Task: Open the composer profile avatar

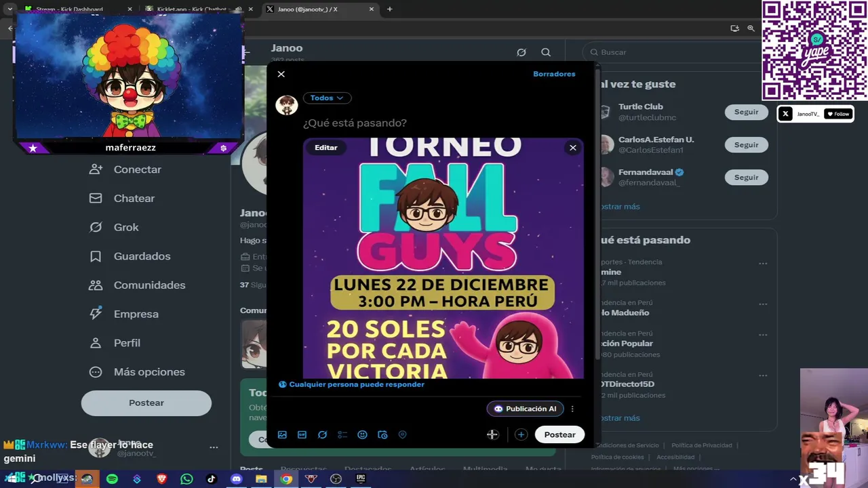Action: (287, 105)
